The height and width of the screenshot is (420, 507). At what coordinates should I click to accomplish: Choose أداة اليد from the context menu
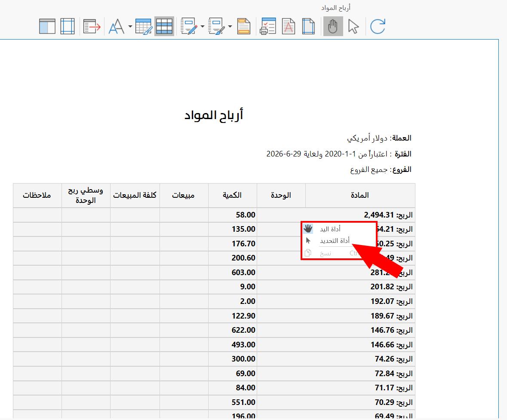[x=339, y=229]
